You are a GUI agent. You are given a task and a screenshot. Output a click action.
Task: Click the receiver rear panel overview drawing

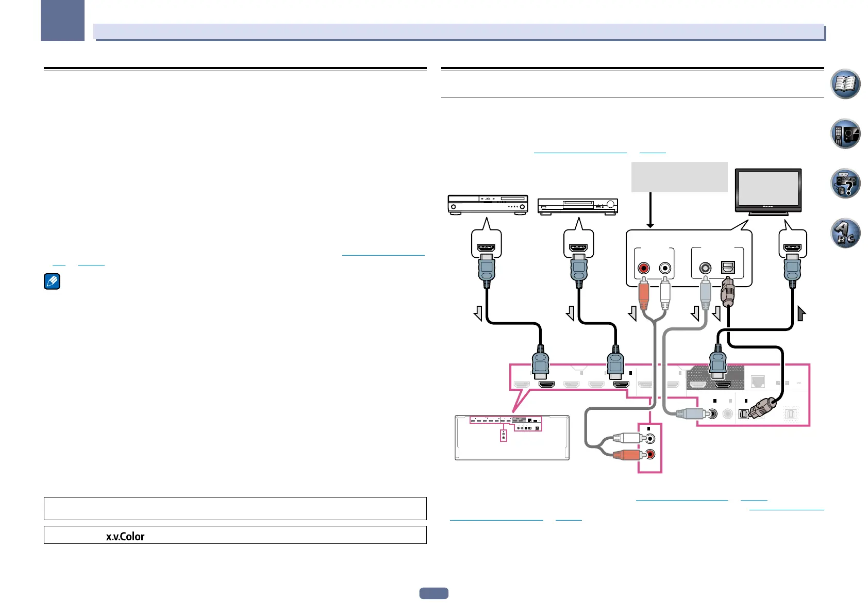click(x=512, y=437)
